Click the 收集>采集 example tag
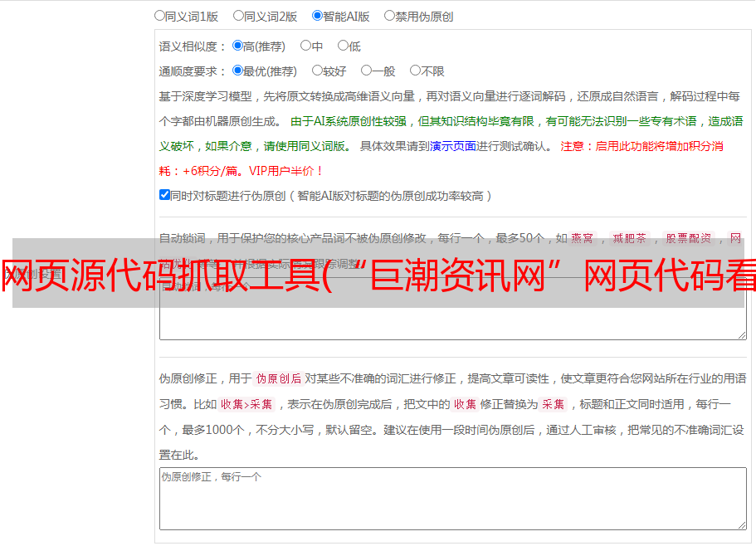The width and height of the screenshot is (756, 546). [x=246, y=404]
